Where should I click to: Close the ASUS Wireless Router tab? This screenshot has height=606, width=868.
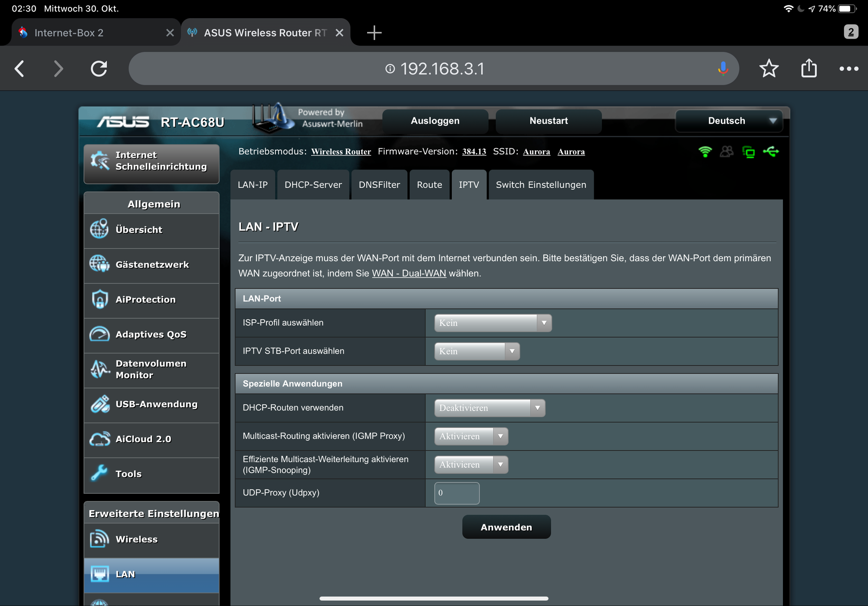pos(339,33)
